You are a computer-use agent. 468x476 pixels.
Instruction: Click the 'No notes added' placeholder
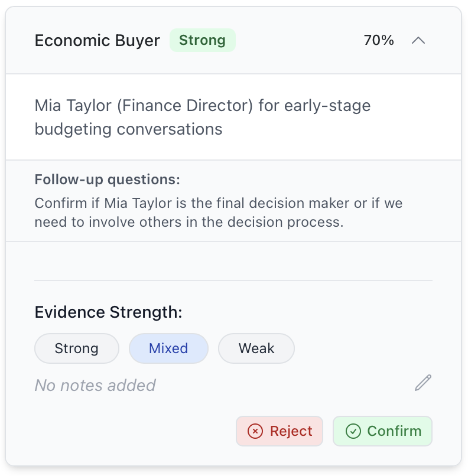(x=95, y=386)
